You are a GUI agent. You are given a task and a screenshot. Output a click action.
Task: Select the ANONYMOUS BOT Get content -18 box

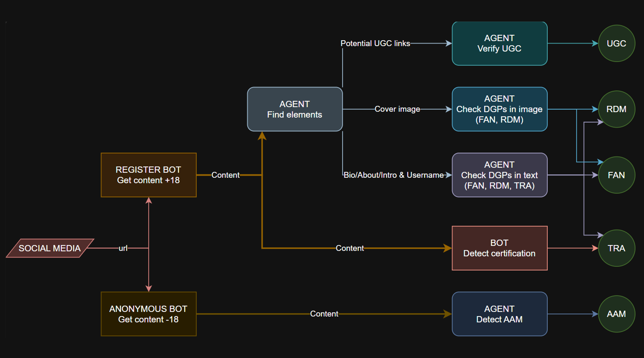149,314
